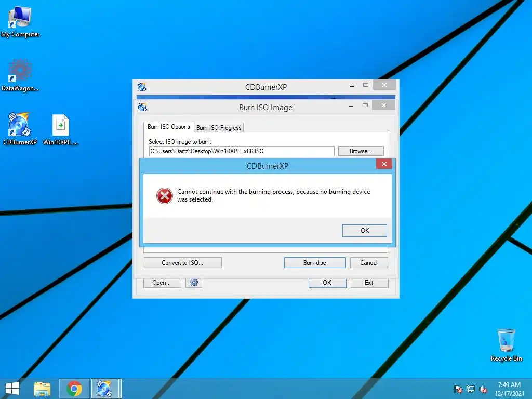
Task: Dismiss the error with the OK button
Action: [x=364, y=231]
